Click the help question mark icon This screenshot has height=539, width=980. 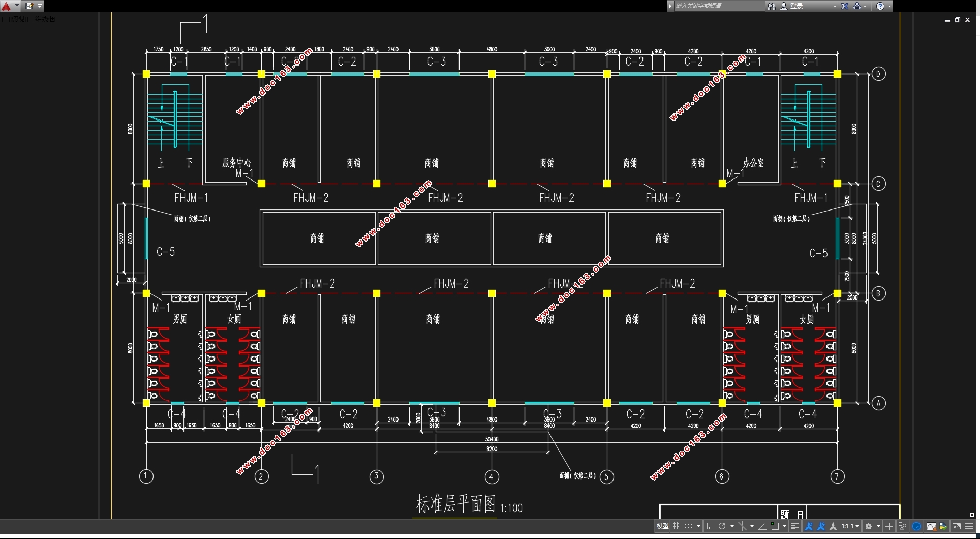point(880,6)
